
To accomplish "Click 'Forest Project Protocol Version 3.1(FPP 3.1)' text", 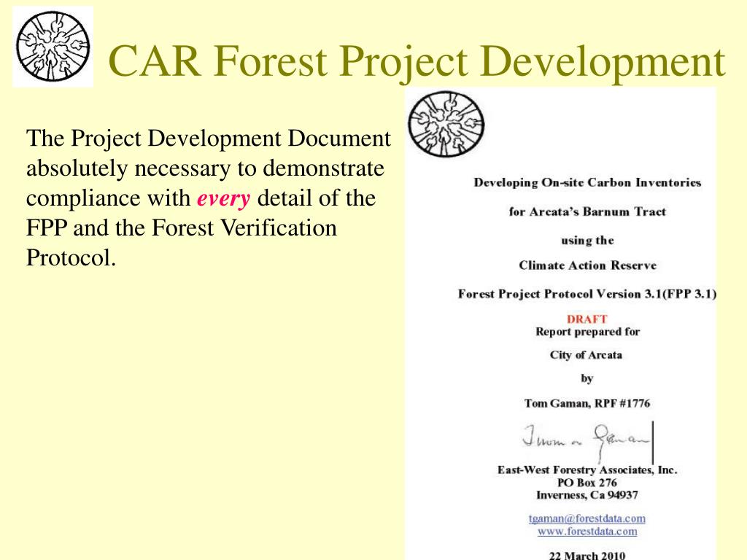I will pyautogui.click(x=587, y=294).
